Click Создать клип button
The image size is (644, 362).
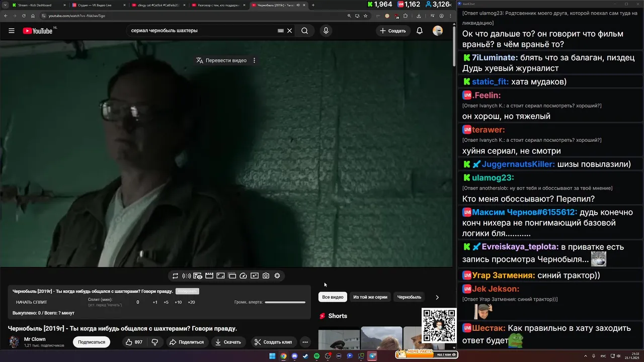(273, 342)
